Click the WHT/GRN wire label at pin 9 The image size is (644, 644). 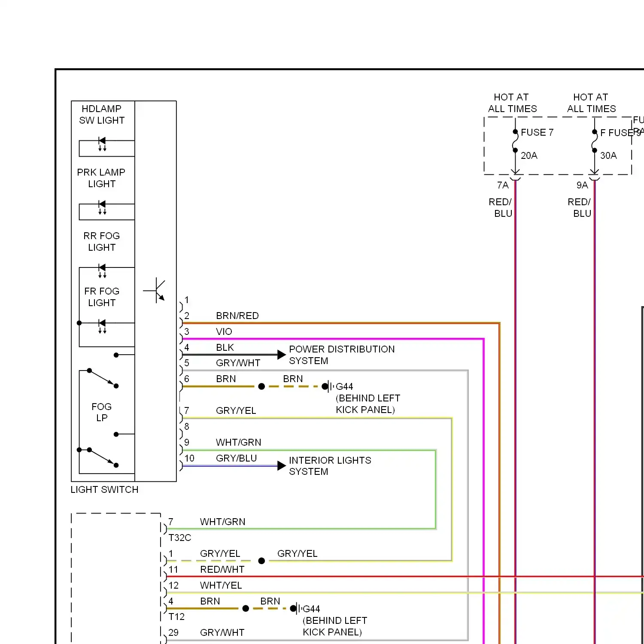(239, 443)
